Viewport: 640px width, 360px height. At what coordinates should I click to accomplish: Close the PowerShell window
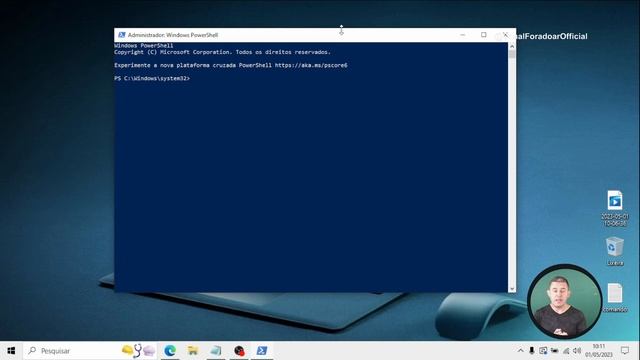tap(505, 35)
